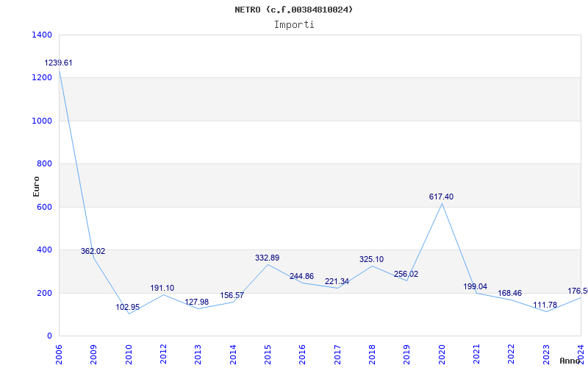
Task: Click the x-axis year 2020
Action: coord(442,354)
